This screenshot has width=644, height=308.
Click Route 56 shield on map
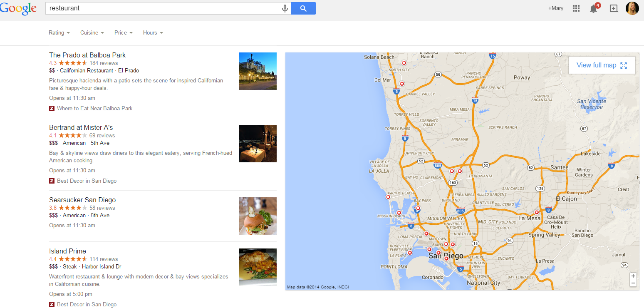tap(438, 75)
